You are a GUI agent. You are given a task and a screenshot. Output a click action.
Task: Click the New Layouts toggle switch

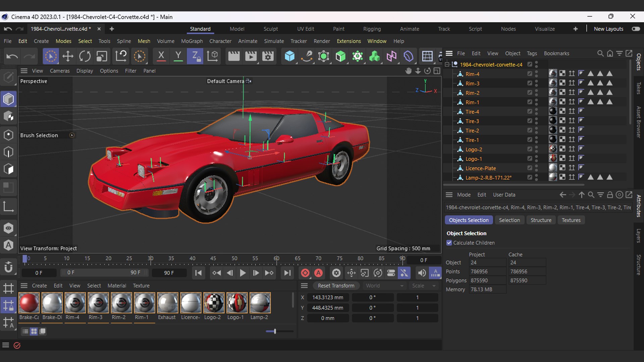[636, 29]
